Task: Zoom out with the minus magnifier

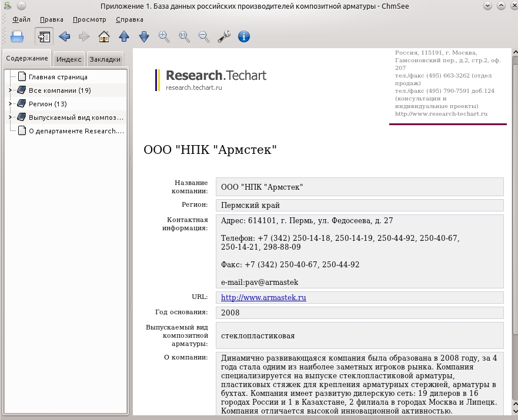Action: (x=204, y=36)
